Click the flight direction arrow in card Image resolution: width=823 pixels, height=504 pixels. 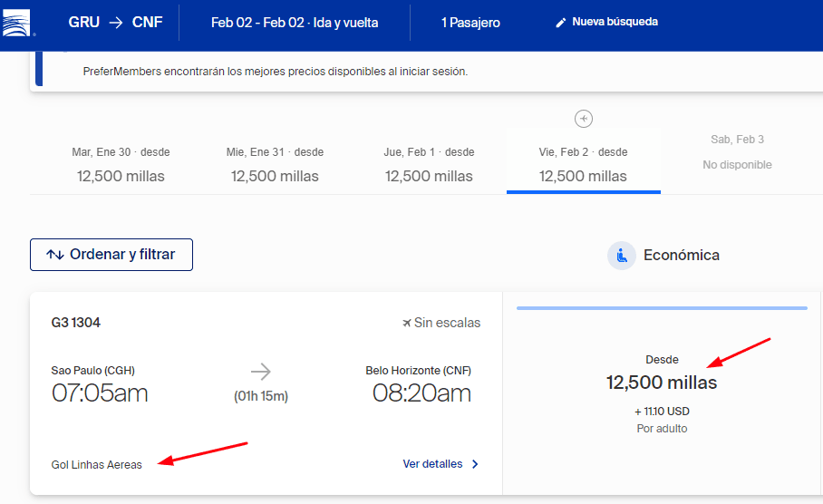click(x=260, y=371)
